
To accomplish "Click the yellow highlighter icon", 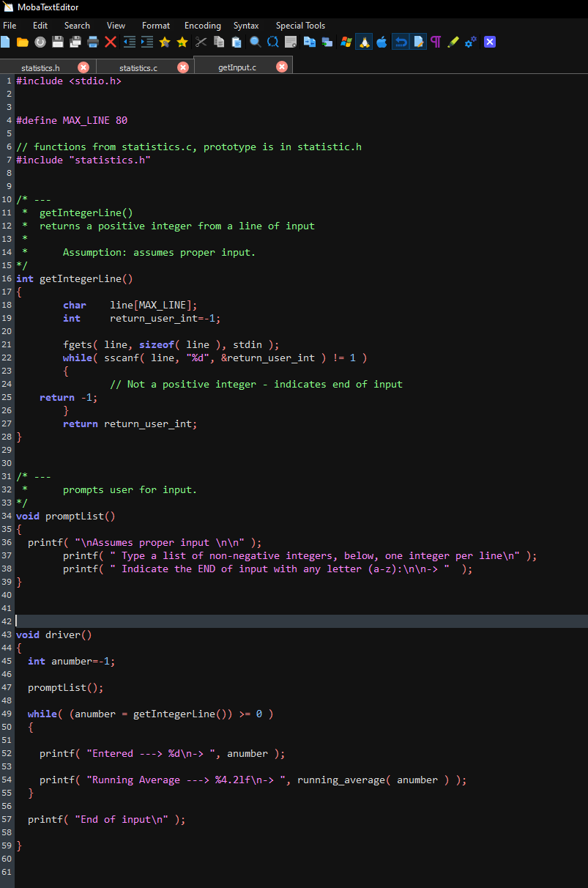I will point(453,42).
